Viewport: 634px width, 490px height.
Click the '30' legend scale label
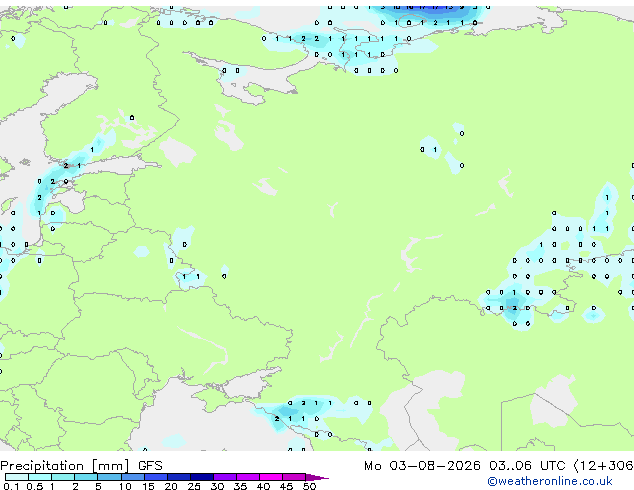(218, 486)
